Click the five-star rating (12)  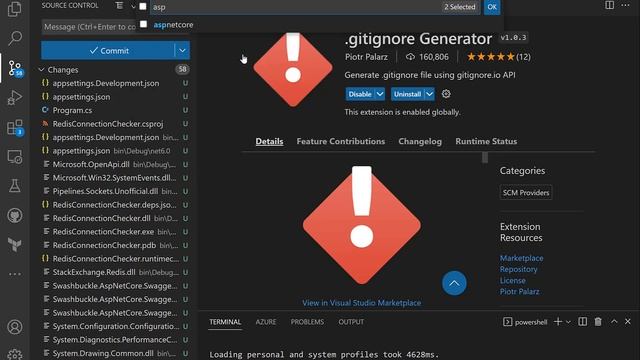(x=498, y=57)
